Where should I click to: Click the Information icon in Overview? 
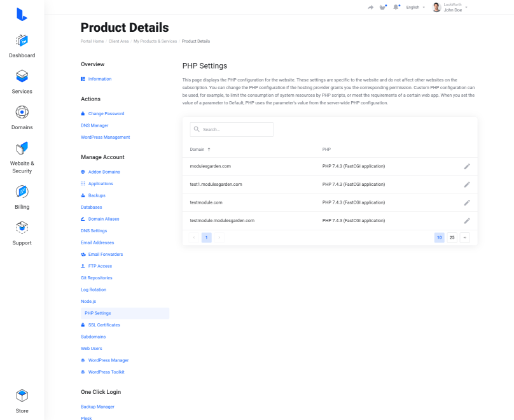point(83,79)
